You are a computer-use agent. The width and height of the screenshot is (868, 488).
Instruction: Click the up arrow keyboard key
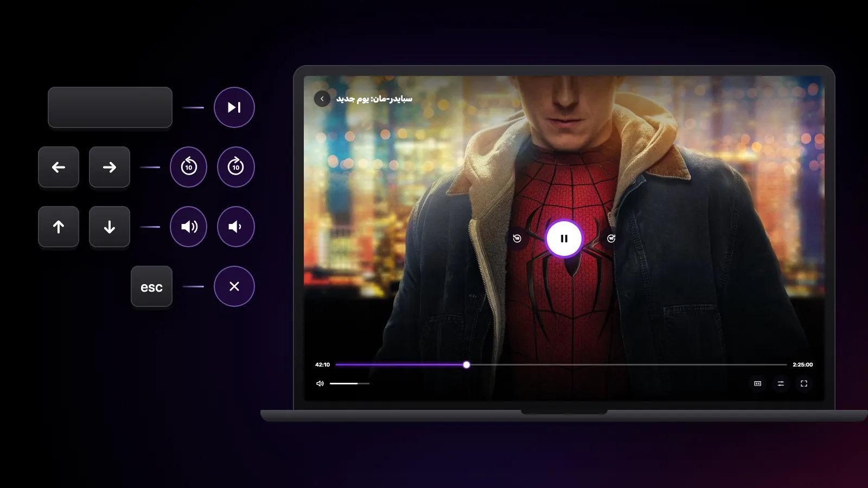[x=59, y=227]
